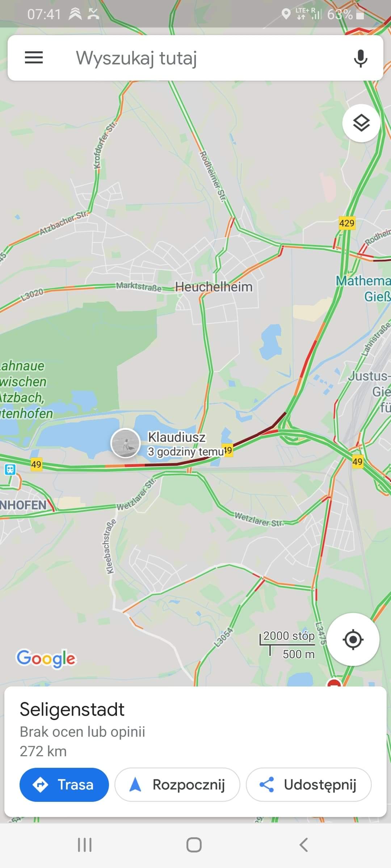The height and width of the screenshot is (868, 391).
Task: Tap the 49 road shield at left
Action: point(36,464)
